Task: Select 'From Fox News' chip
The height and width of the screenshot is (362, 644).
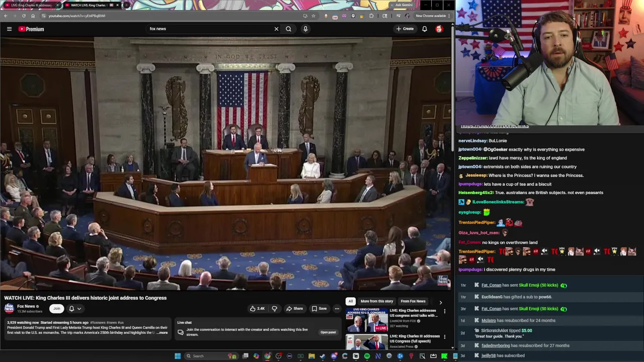Action: coord(413,301)
